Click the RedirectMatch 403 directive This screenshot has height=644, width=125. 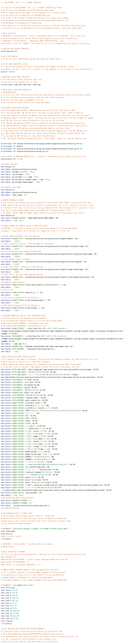11,159
